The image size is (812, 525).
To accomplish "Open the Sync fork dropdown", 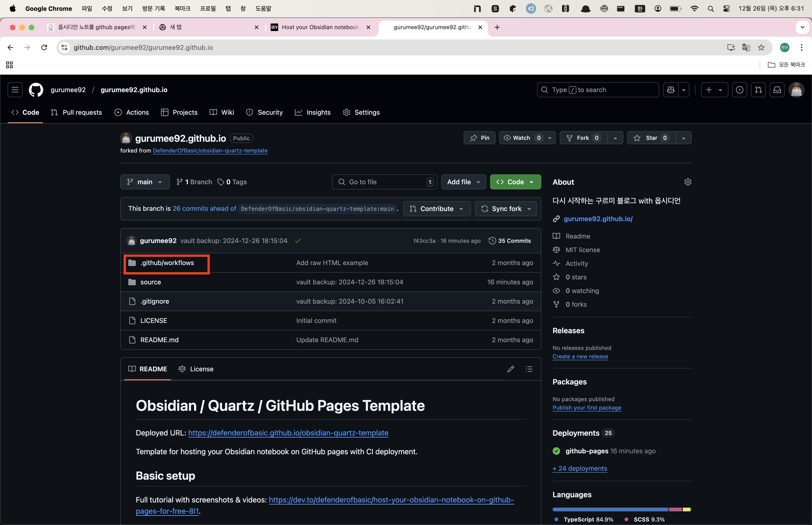I will click(x=506, y=209).
